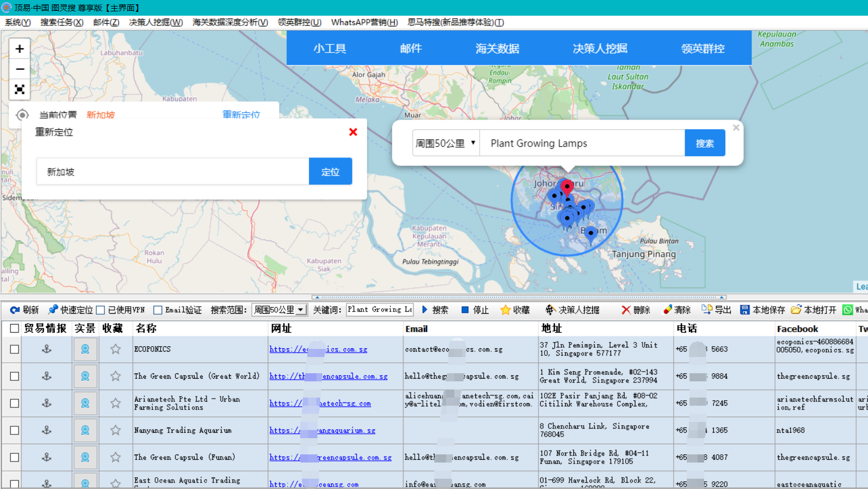Screen dimensions: 868x489
Task: Open 决策人挖掘 from the toolbar
Action: pos(572,310)
